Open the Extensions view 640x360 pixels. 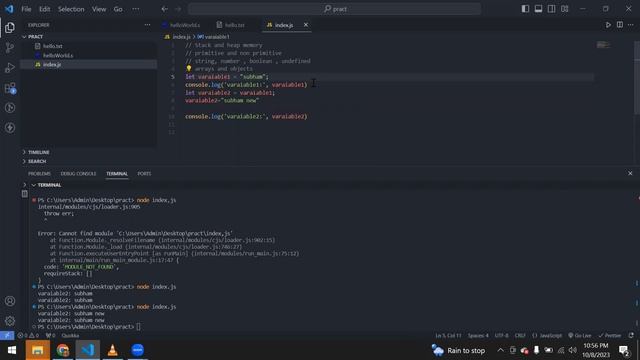(10, 88)
